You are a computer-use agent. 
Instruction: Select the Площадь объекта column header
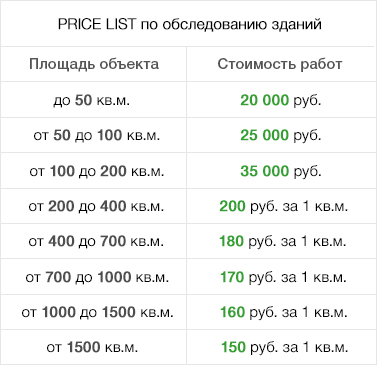(x=94, y=64)
